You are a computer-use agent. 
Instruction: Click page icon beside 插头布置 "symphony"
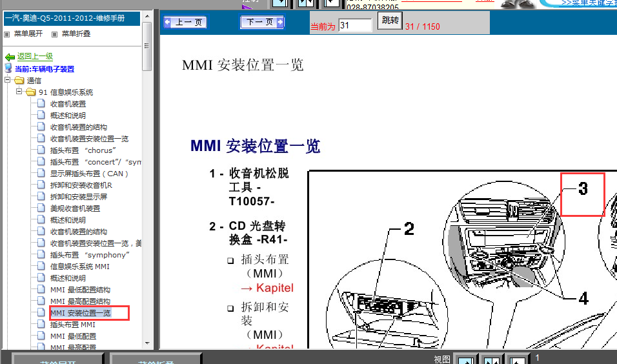pyautogui.click(x=41, y=254)
